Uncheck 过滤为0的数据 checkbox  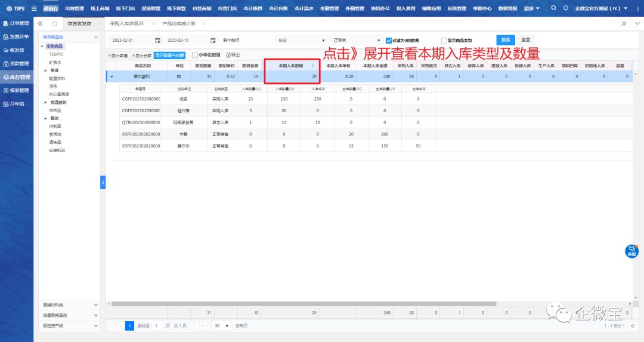point(389,40)
